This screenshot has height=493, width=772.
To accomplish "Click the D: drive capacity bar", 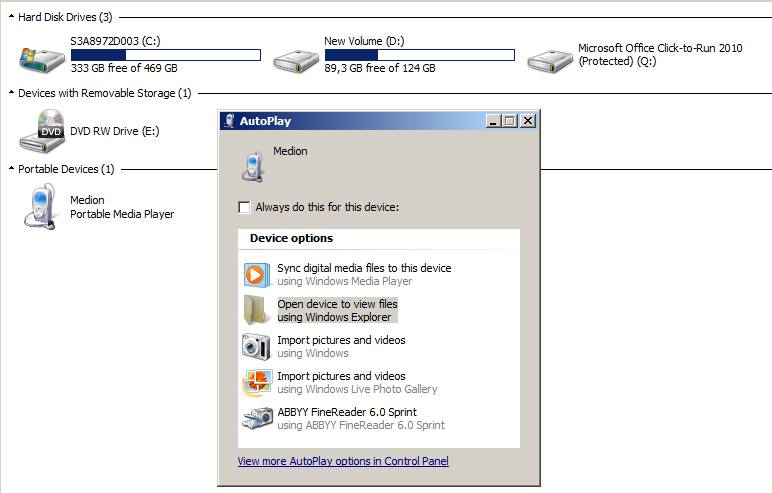I will pyautogui.click(x=420, y=55).
